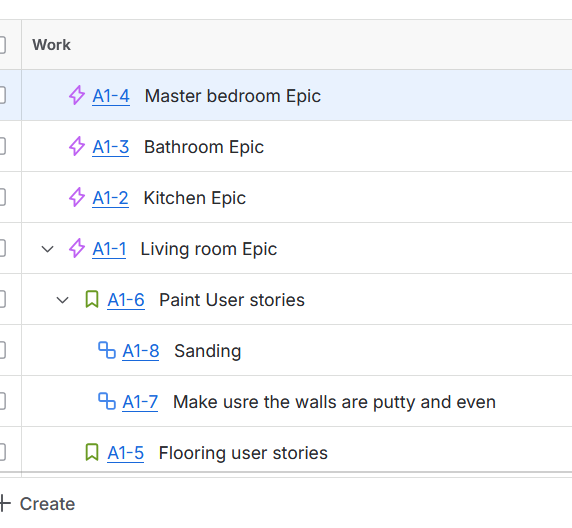572x528 pixels.
Task: Click the Create button below the list
Action: tap(38, 504)
